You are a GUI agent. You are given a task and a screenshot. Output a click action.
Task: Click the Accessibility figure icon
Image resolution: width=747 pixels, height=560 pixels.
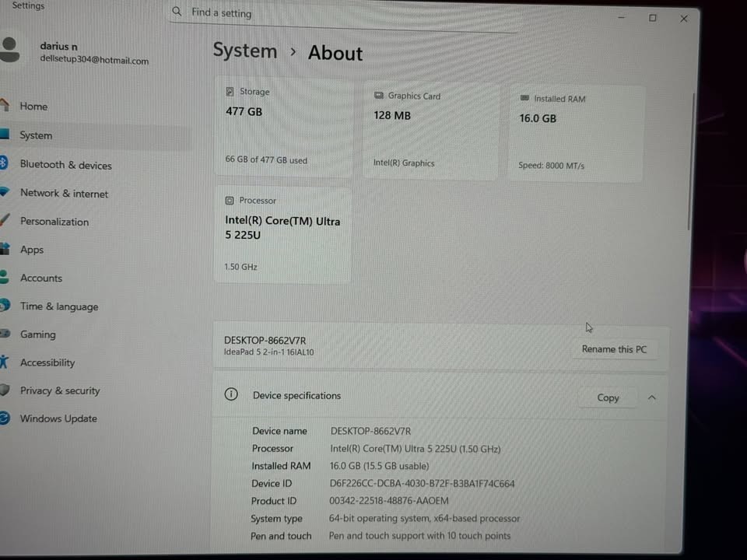4,362
